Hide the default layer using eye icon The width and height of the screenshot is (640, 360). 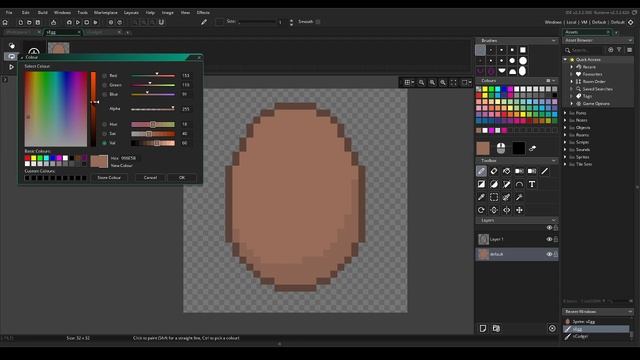point(549,254)
